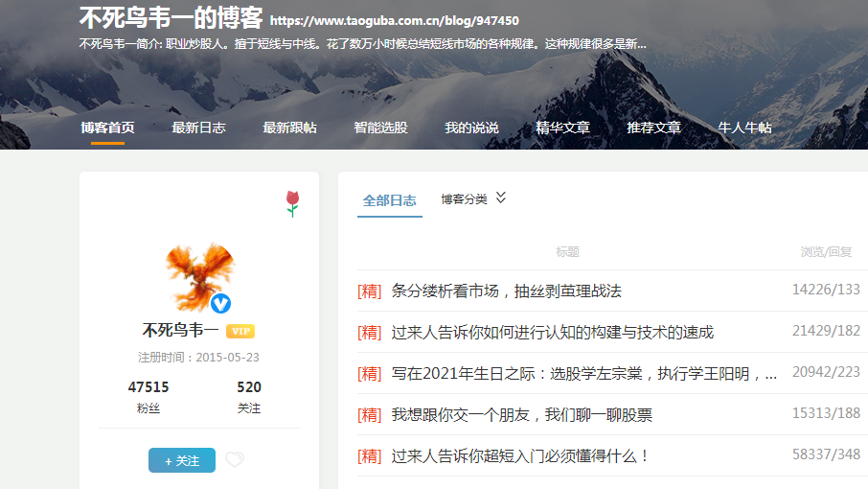Image resolution: width=868 pixels, height=489 pixels.
Task: Expand the 博客分类 dropdown arrow
Action: click(501, 198)
